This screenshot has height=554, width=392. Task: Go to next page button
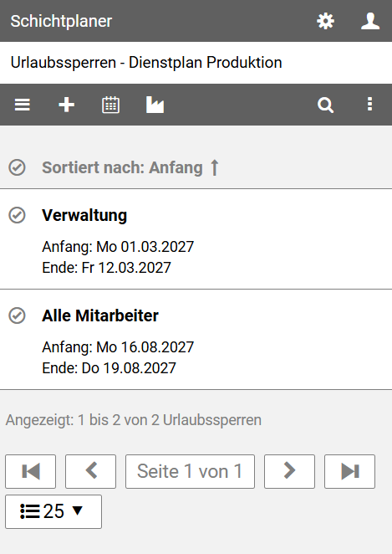tap(289, 471)
